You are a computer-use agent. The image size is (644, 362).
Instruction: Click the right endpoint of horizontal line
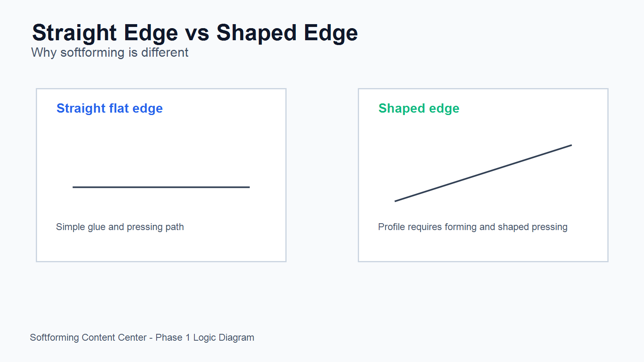coord(249,187)
